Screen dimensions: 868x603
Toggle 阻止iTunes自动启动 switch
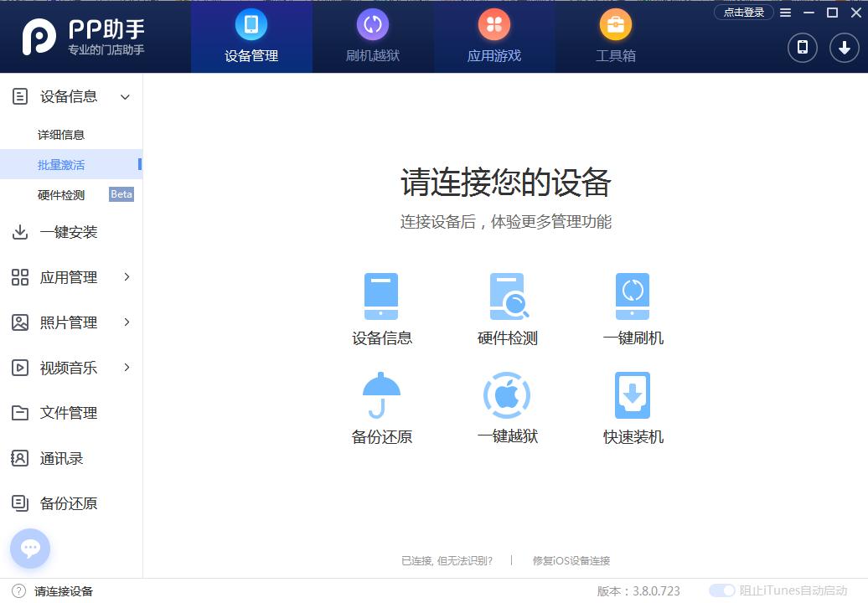pyautogui.click(x=721, y=590)
